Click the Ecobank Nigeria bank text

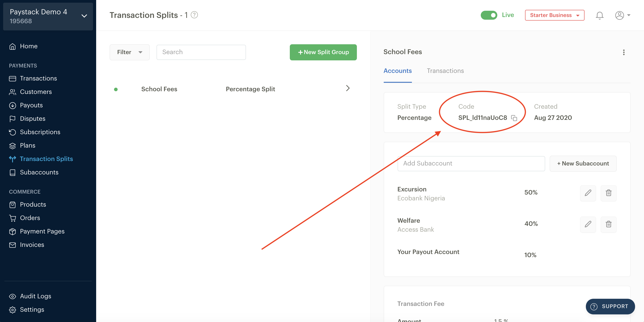click(x=421, y=199)
